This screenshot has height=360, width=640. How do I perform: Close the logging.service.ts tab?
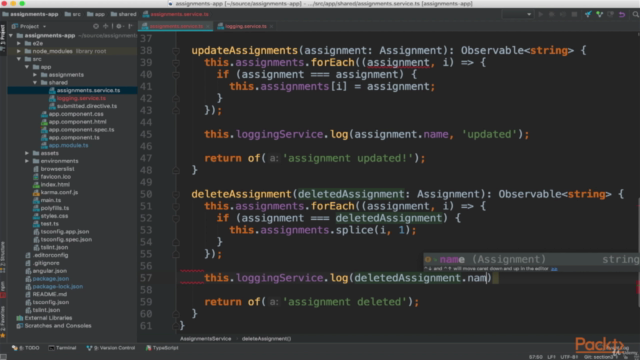pyautogui.click(x=271, y=27)
